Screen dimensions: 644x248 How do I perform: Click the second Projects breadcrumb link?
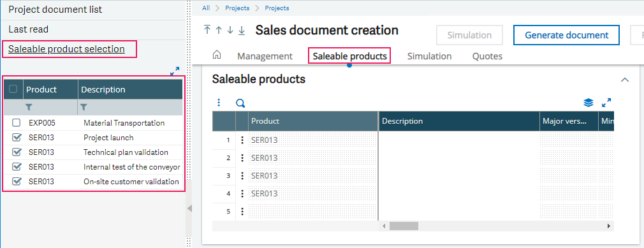click(x=277, y=8)
